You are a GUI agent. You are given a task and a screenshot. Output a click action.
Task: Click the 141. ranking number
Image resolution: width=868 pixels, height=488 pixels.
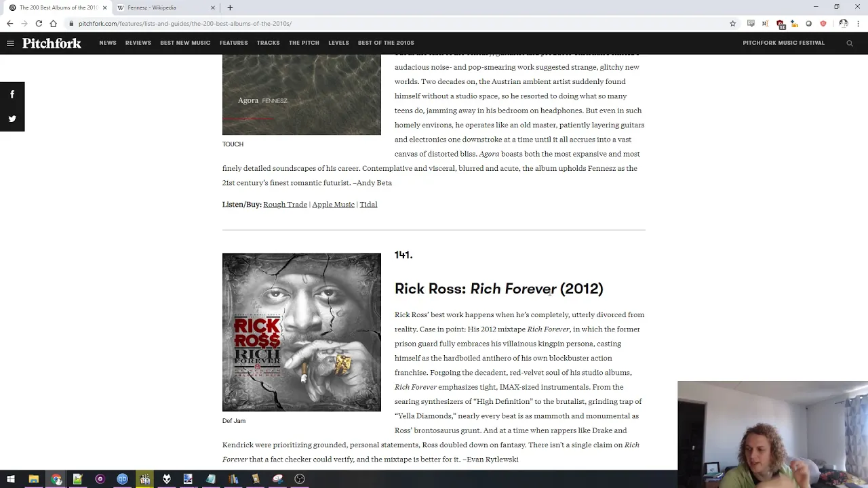click(403, 255)
